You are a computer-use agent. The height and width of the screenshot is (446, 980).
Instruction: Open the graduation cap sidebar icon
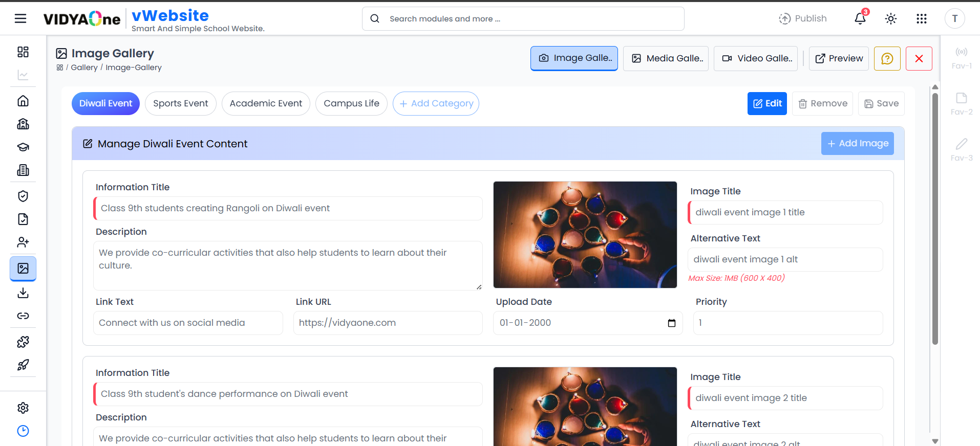click(23, 147)
